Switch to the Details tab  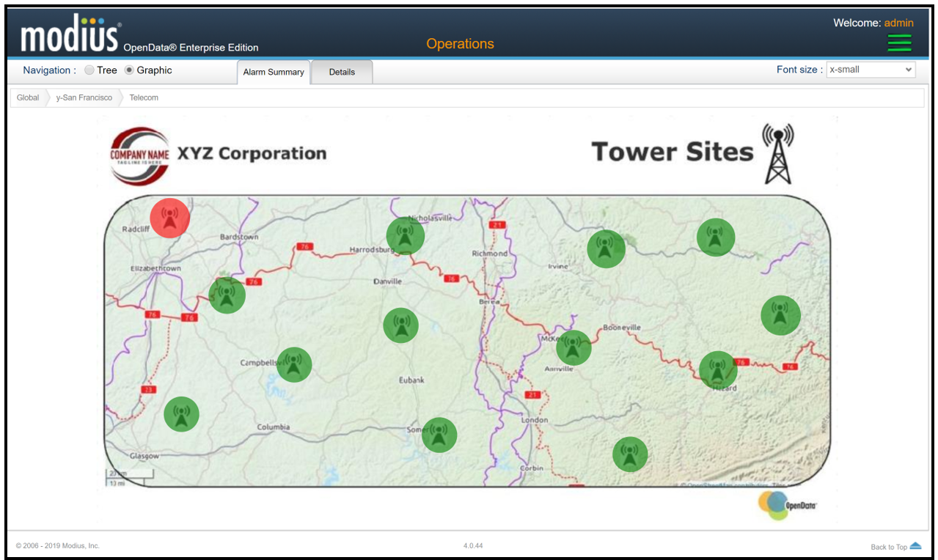tap(342, 72)
